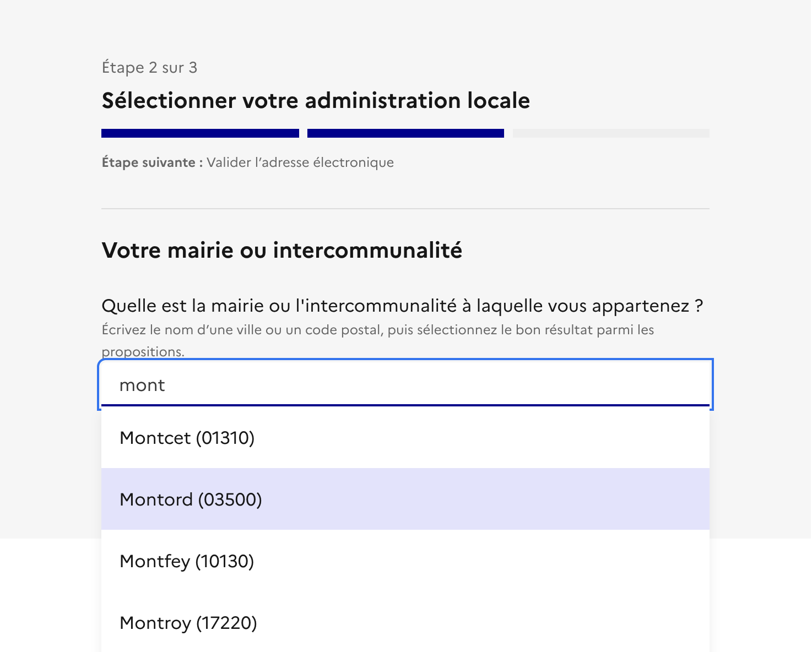Click the "Sélectionner votre administration locale" heading
Image resolution: width=812 pixels, height=652 pixels.
316,101
